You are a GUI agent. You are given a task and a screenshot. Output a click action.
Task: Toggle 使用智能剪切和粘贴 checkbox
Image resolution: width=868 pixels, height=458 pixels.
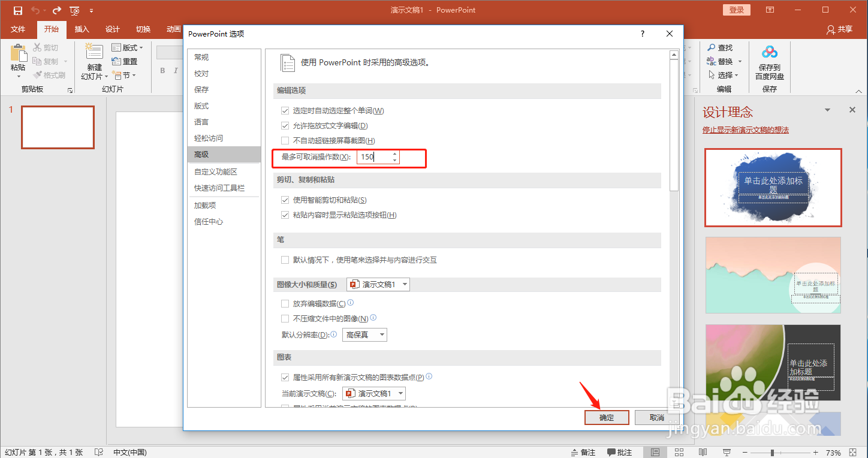click(x=285, y=200)
